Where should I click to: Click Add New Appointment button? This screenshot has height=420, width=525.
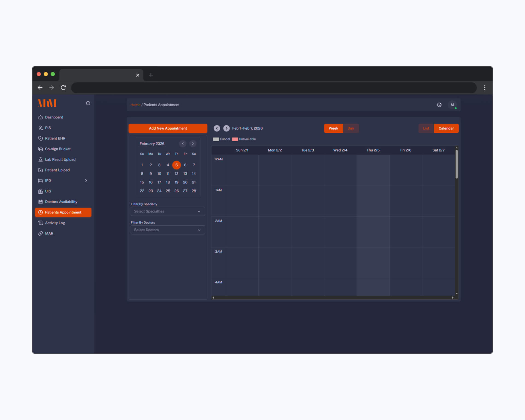point(168,128)
